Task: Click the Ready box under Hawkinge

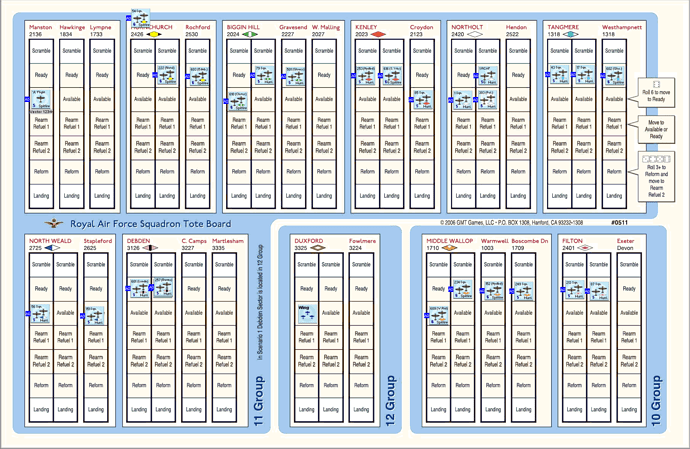Action: coord(72,75)
